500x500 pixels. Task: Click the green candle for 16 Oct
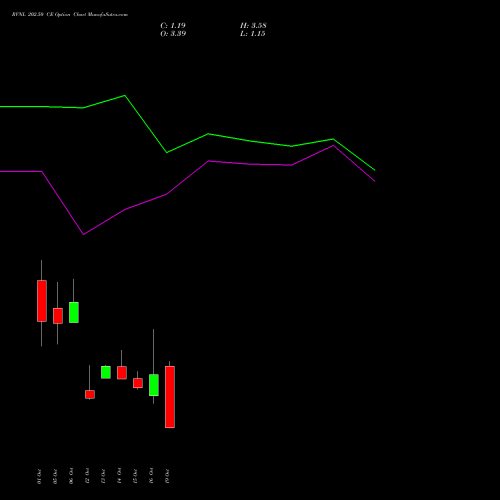[x=154, y=385]
